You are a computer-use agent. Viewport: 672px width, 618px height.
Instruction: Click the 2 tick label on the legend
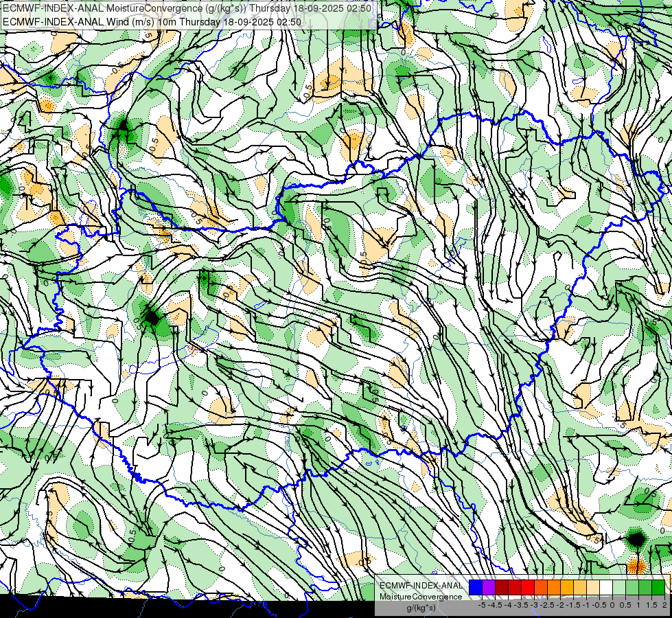pos(664,605)
